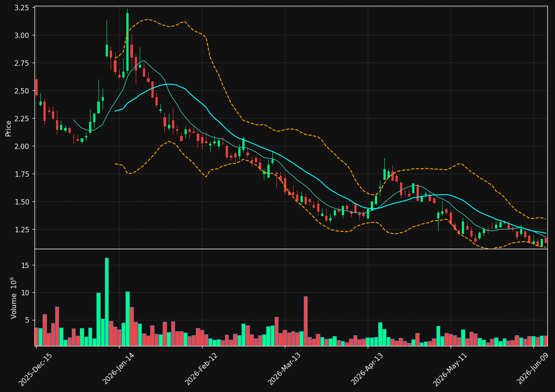The height and width of the screenshot is (392, 555).
Task: Click the 2.25 price axis label
Action: pyautogui.click(x=22, y=119)
